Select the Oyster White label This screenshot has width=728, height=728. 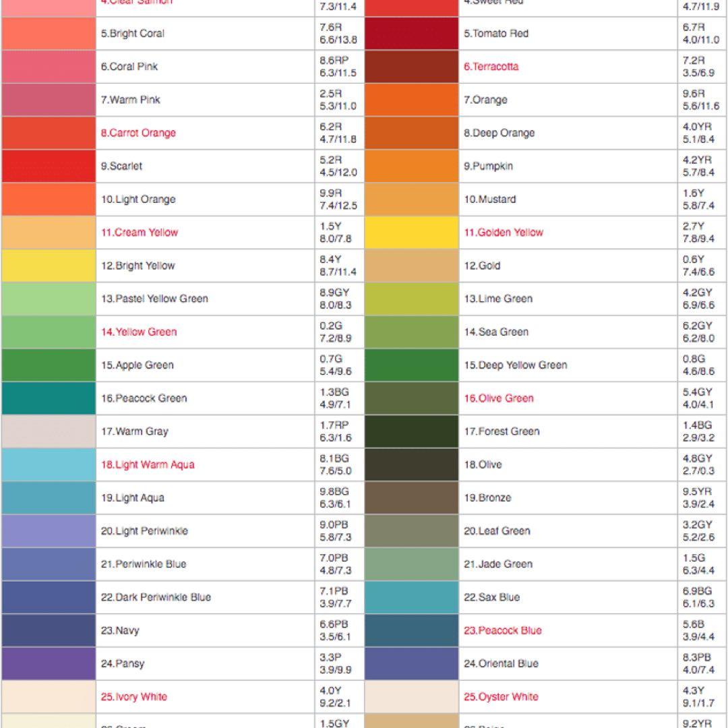501,696
